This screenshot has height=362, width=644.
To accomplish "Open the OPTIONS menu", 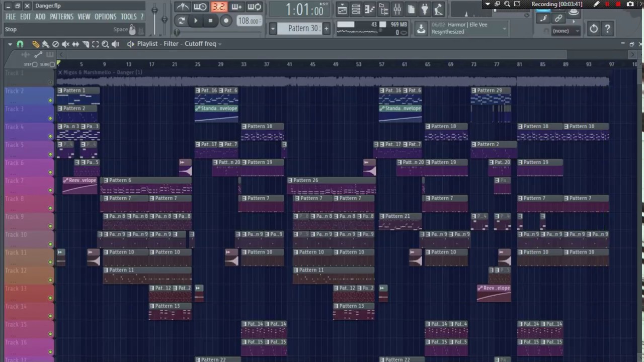I will point(106,17).
